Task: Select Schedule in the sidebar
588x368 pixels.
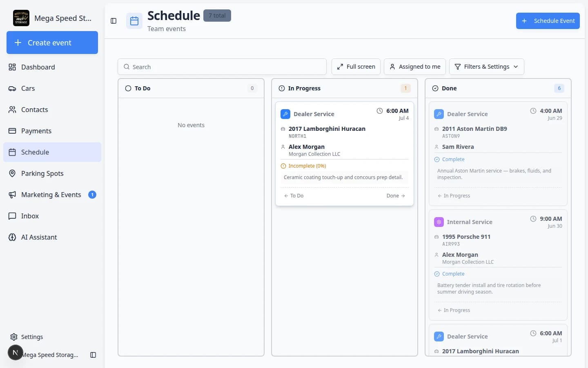Action: [52, 152]
